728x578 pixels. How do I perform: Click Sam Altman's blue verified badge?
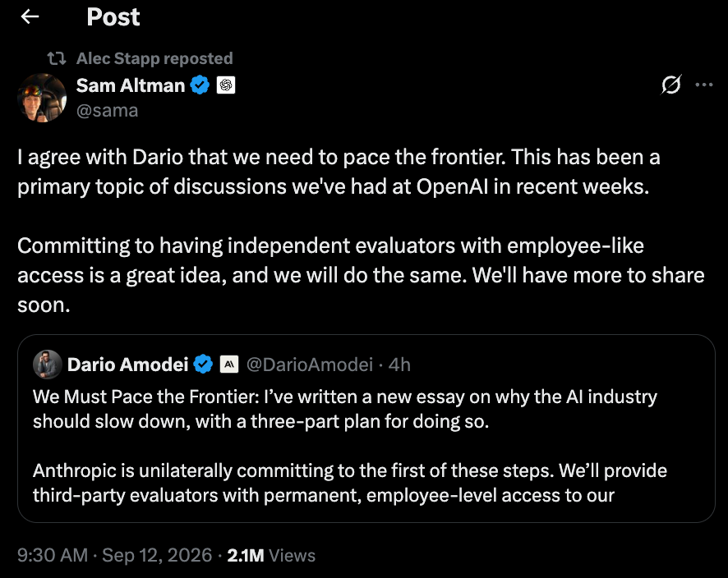(x=200, y=85)
